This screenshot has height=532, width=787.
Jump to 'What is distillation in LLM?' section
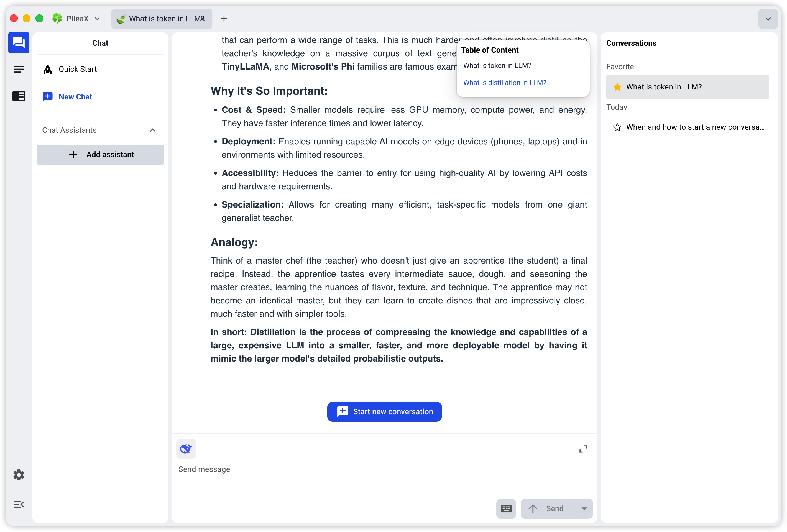coord(505,83)
